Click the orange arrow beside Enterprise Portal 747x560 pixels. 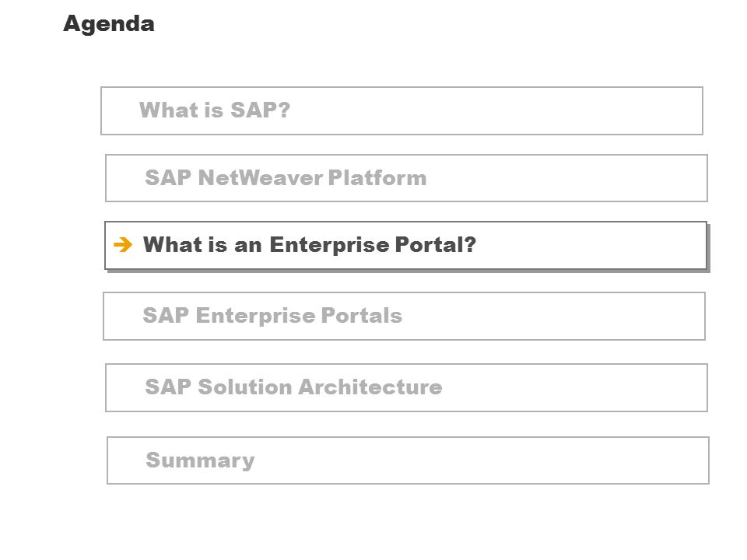pos(123,245)
